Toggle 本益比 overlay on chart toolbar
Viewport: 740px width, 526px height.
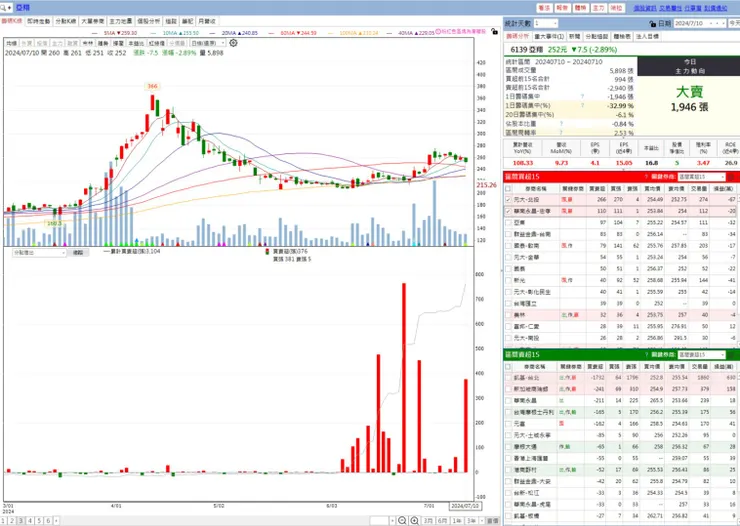(136, 43)
